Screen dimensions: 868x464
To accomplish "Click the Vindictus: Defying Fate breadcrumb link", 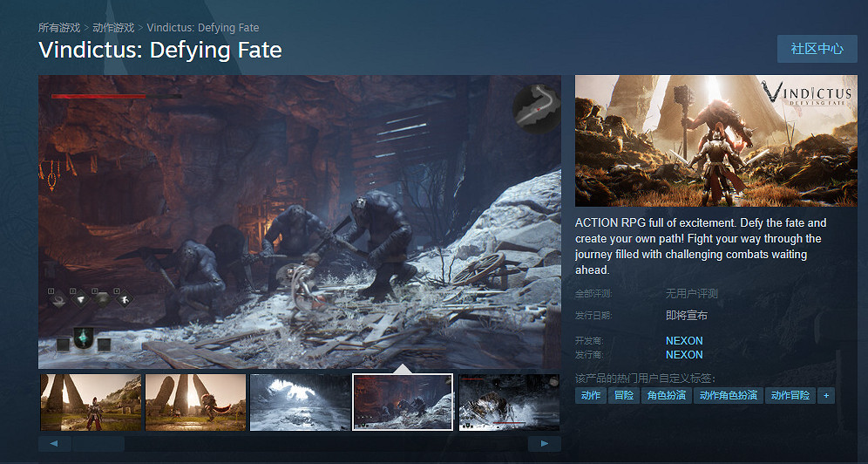I will tap(203, 28).
